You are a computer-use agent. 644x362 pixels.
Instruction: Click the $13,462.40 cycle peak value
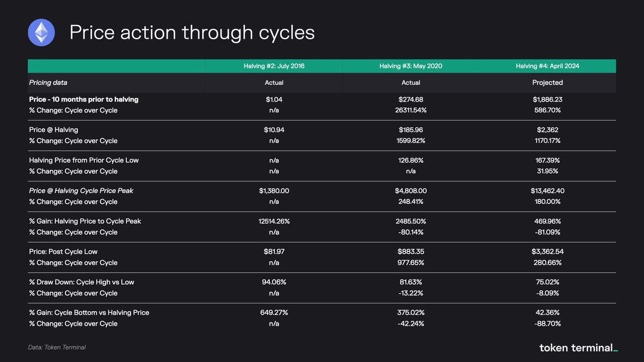click(x=547, y=191)
